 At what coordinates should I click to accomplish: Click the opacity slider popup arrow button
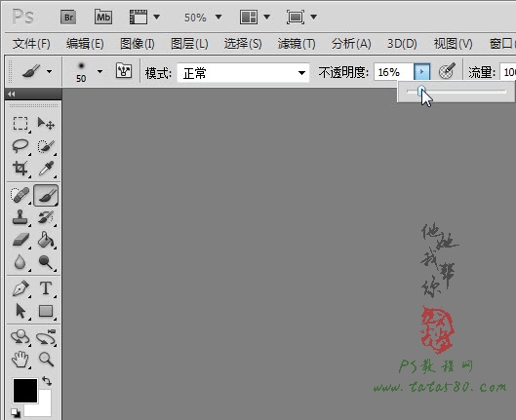point(422,72)
